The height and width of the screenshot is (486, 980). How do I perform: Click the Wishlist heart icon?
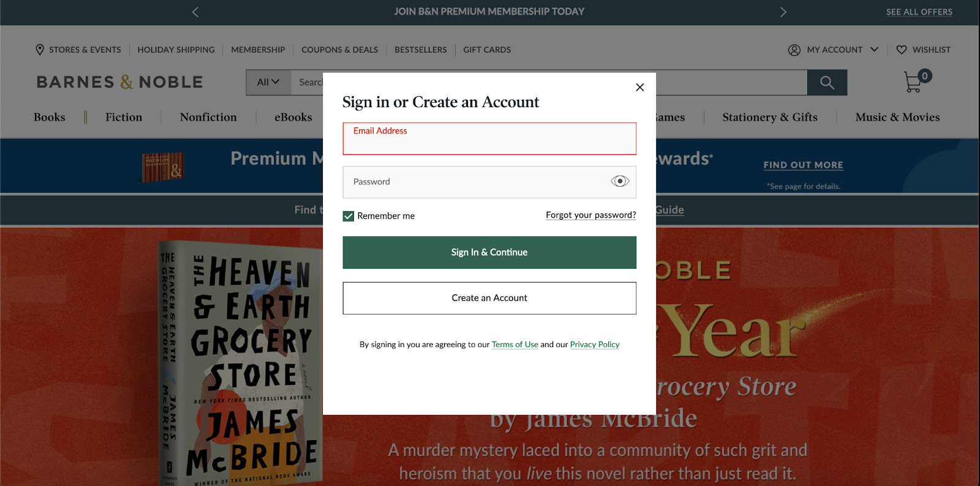[902, 50]
